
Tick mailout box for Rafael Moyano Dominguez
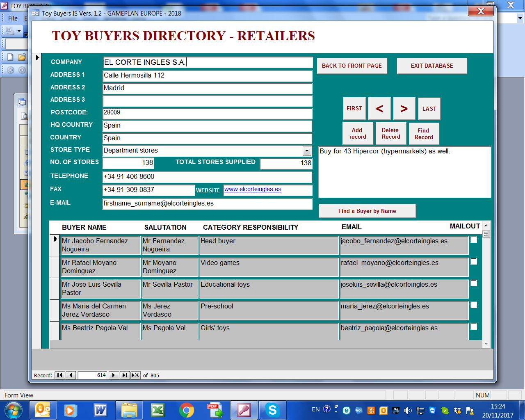[x=474, y=261]
